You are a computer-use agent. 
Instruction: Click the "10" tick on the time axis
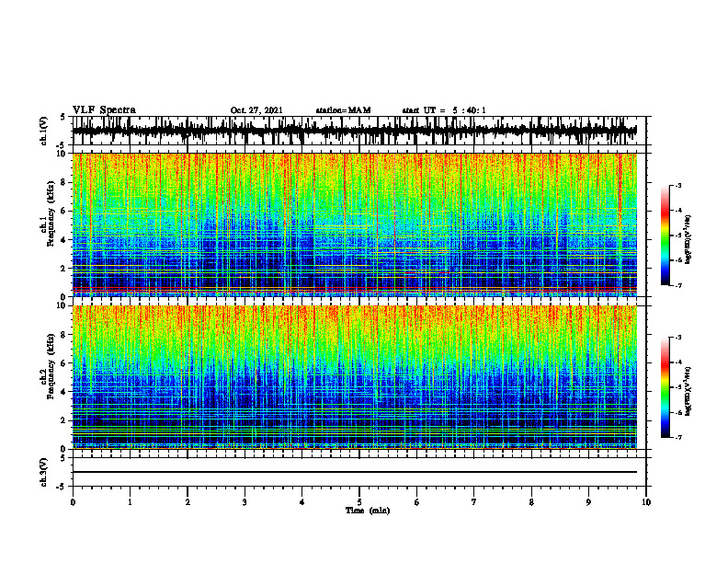[x=646, y=502]
